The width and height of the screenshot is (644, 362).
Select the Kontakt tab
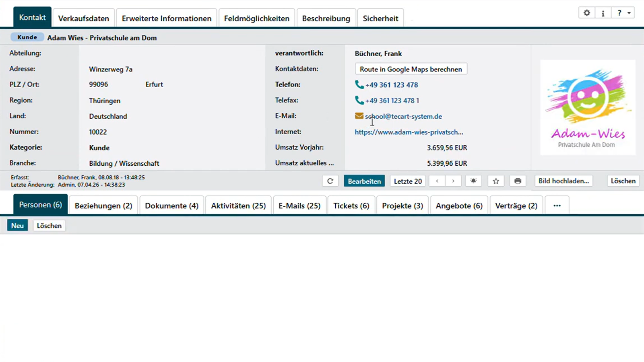32,17
